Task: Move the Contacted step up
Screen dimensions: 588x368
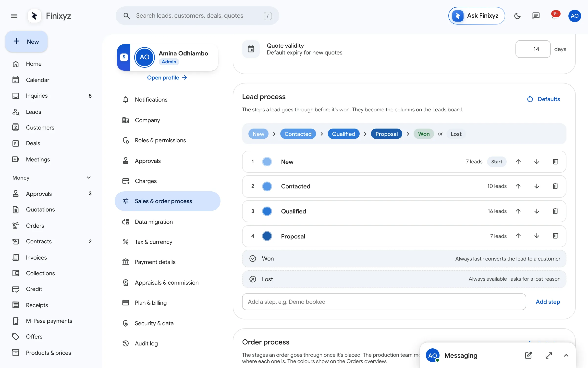Action: 518,186
